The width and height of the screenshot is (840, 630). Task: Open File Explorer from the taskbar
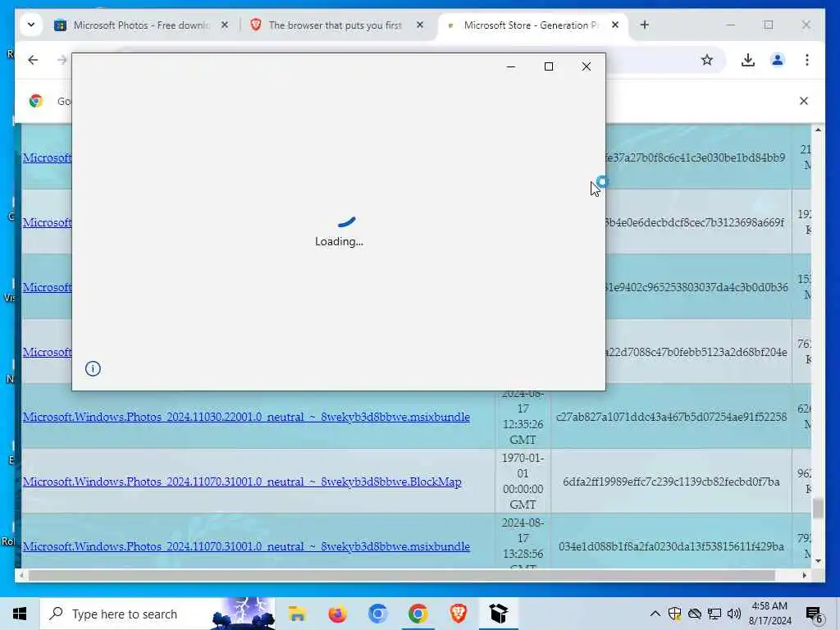tap(297, 614)
